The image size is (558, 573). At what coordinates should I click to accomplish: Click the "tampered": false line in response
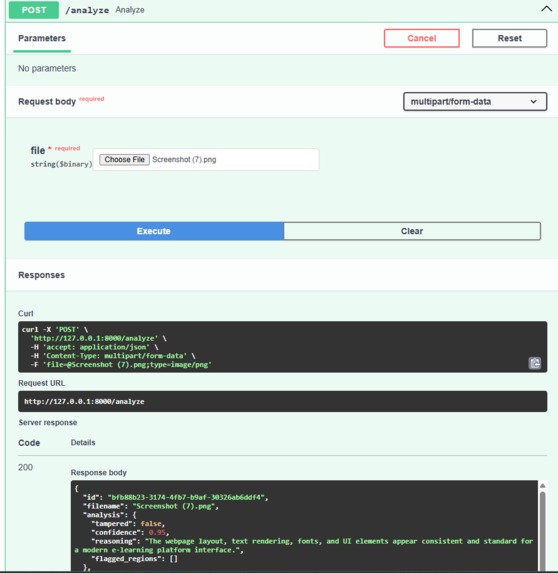pyautogui.click(x=128, y=524)
